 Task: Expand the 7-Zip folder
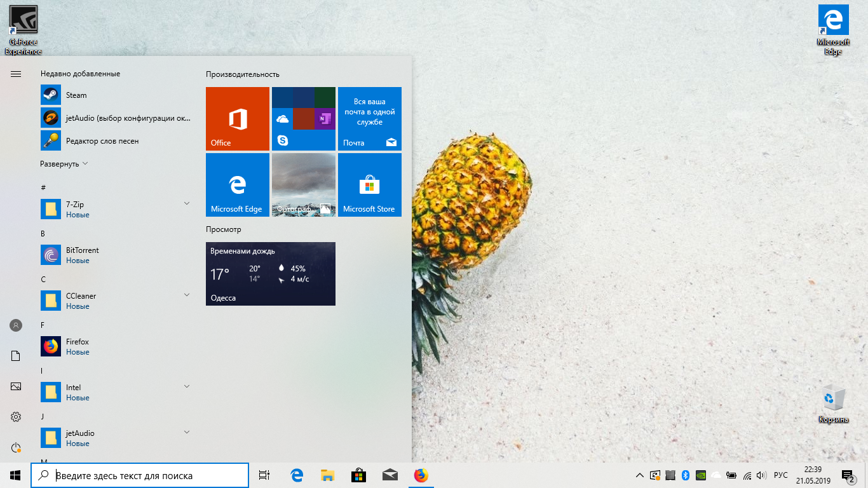(x=114, y=210)
